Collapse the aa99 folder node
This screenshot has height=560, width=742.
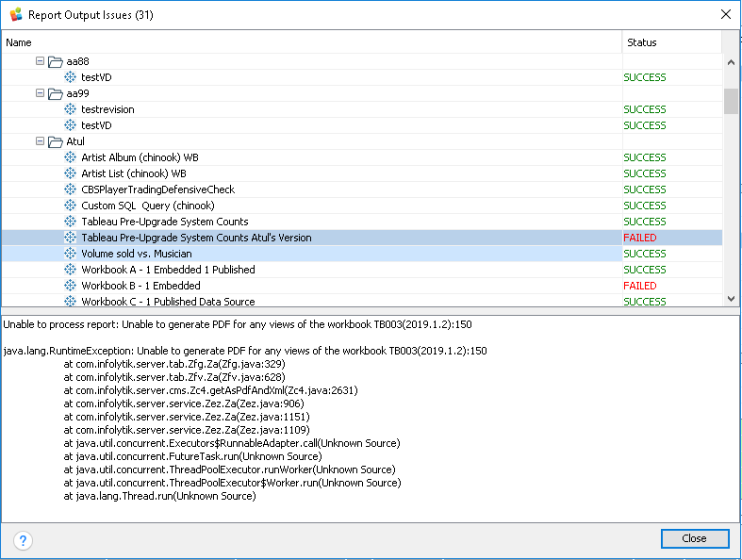coord(40,93)
